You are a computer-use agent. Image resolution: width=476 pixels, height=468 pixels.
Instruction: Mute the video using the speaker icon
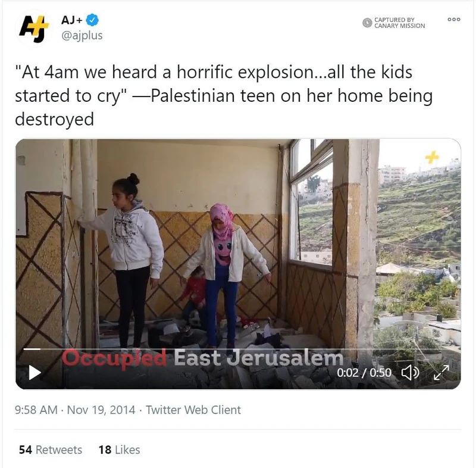click(x=410, y=372)
